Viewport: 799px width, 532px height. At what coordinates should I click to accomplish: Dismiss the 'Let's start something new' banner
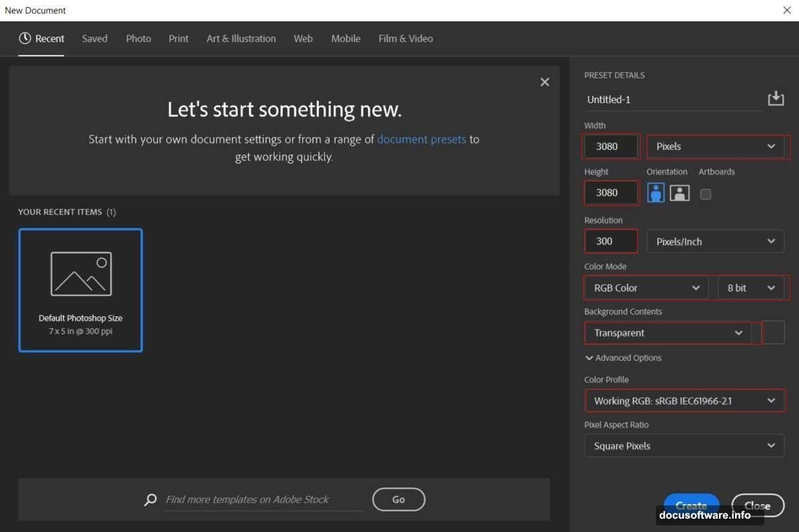(x=545, y=82)
